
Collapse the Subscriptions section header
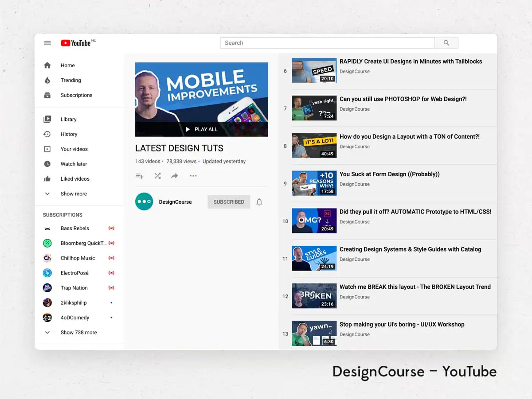click(x=62, y=215)
